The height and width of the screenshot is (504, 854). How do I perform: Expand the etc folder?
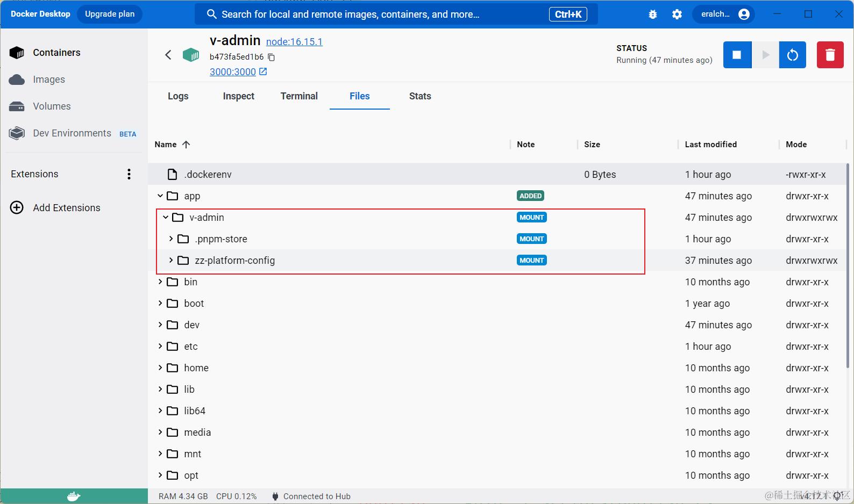tap(160, 347)
